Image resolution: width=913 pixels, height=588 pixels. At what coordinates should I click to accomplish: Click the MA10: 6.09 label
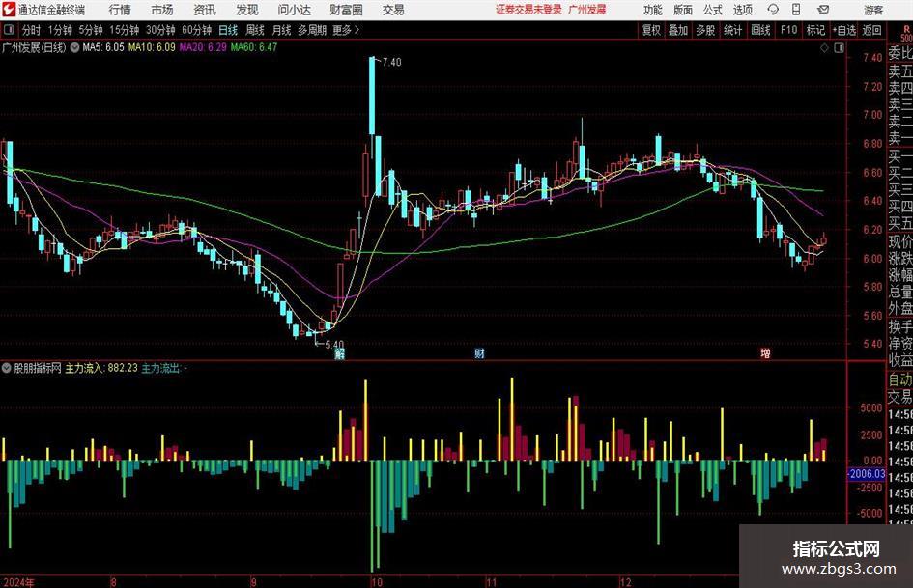pos(152,47)
